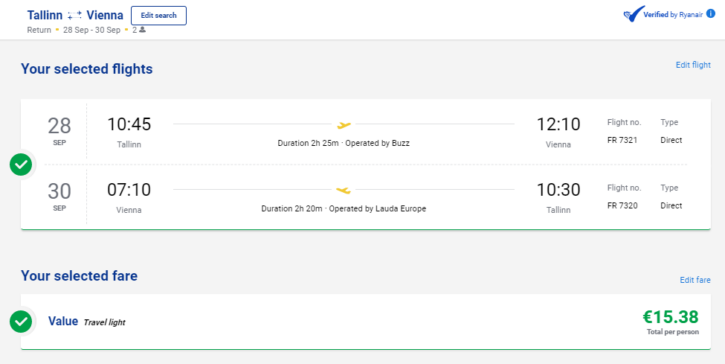The image size is (725, 364).
Task: Click the round-trip arrows between Tallinn and Vienna
Action: (74, 15)
